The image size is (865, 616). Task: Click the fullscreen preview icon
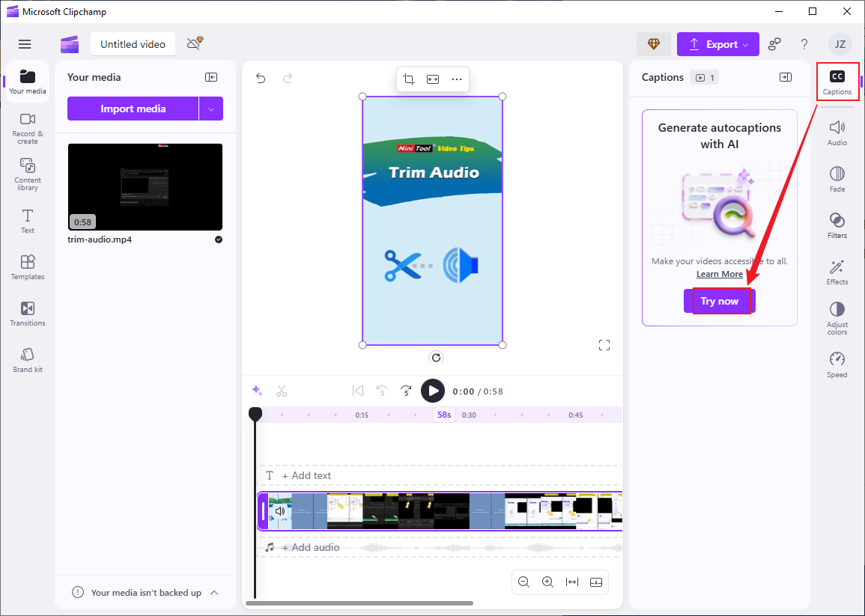click(x=604, y=345)
